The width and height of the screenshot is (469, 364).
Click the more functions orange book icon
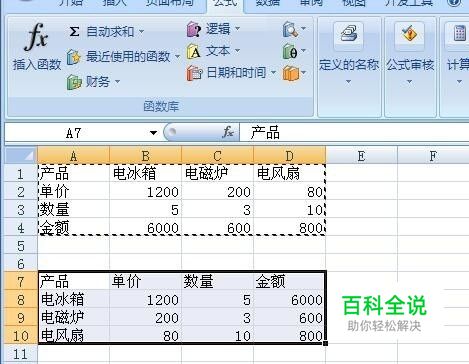290,73
